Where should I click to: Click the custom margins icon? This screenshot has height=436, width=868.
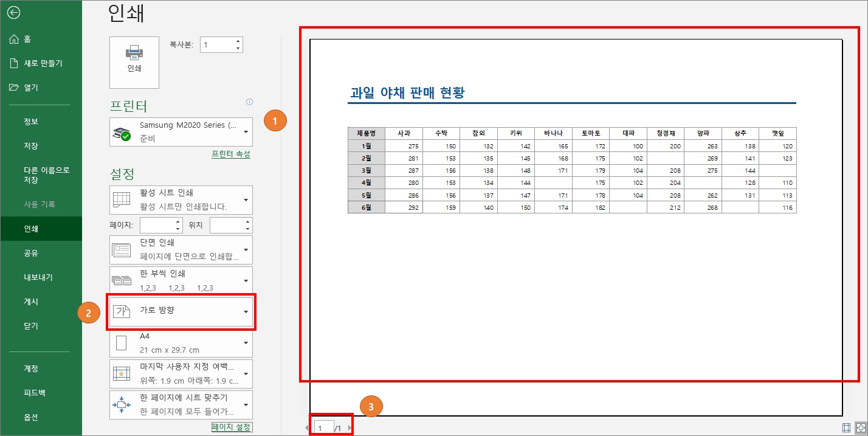[122, 374]
